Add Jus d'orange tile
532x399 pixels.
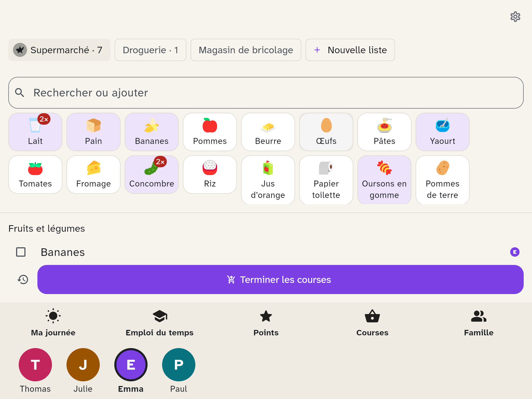point(268,180)
